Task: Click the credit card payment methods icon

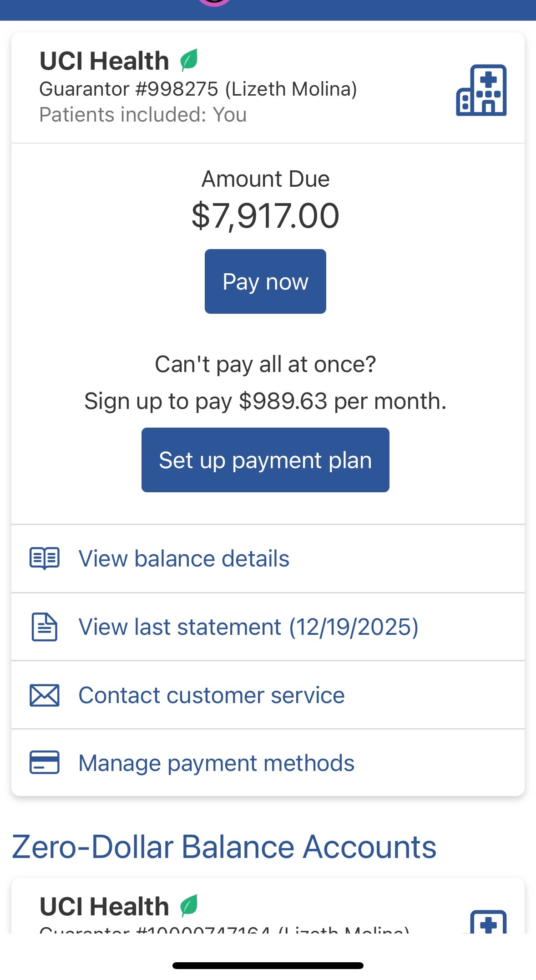Action: coord(45,762)
